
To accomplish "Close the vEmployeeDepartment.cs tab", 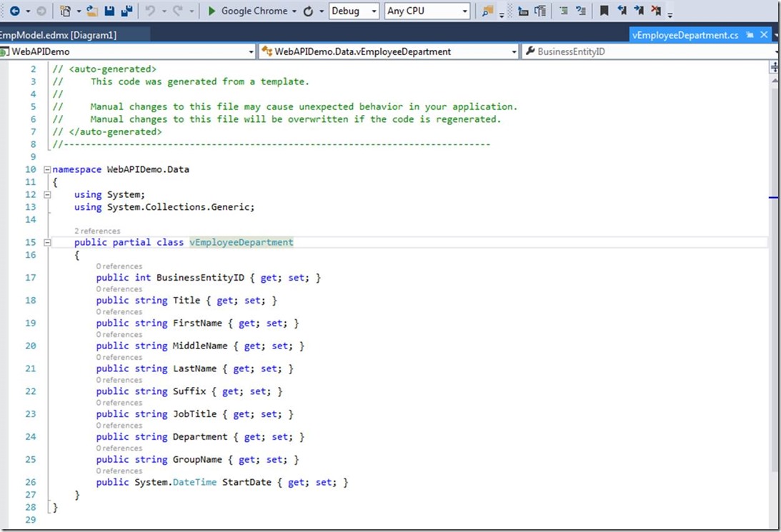I will click(x=764, y=35).
